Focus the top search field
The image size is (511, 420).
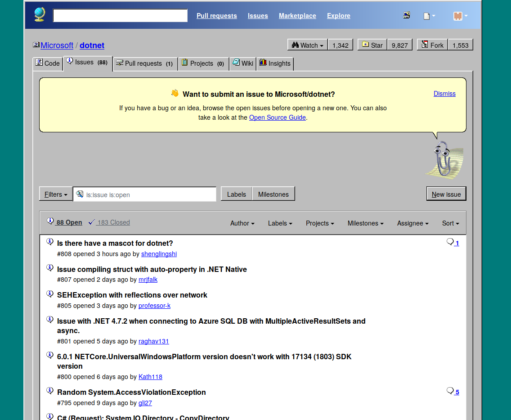(x=120, y=16)
